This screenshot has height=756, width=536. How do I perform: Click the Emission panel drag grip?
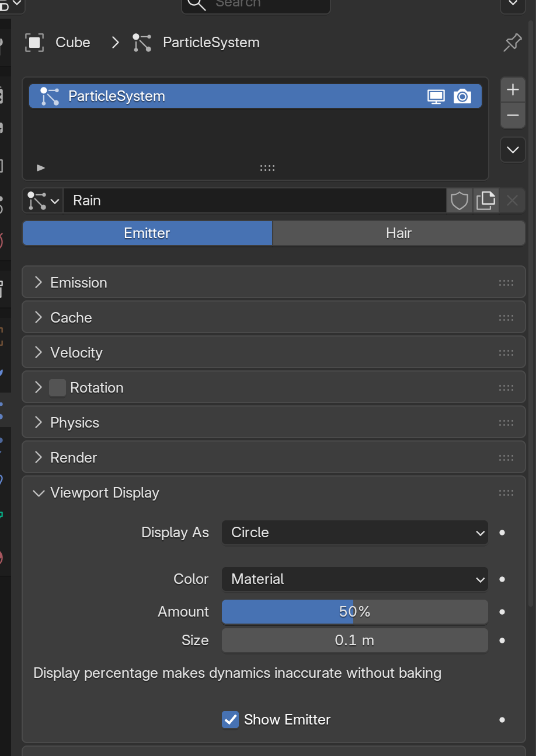coord(506,283)
